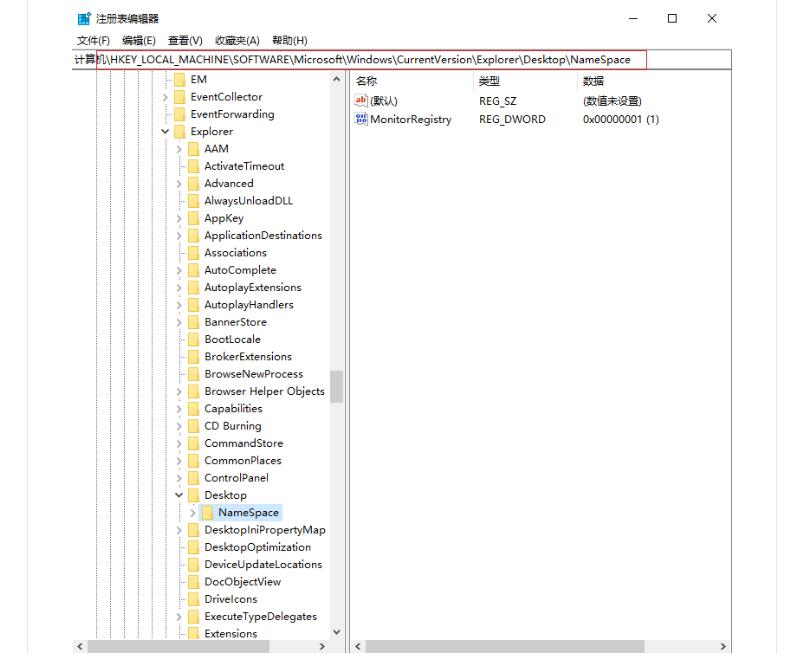Click the values pane scroll left arrow
Viewport: 795px width, 654px height.
click(357, 646)
